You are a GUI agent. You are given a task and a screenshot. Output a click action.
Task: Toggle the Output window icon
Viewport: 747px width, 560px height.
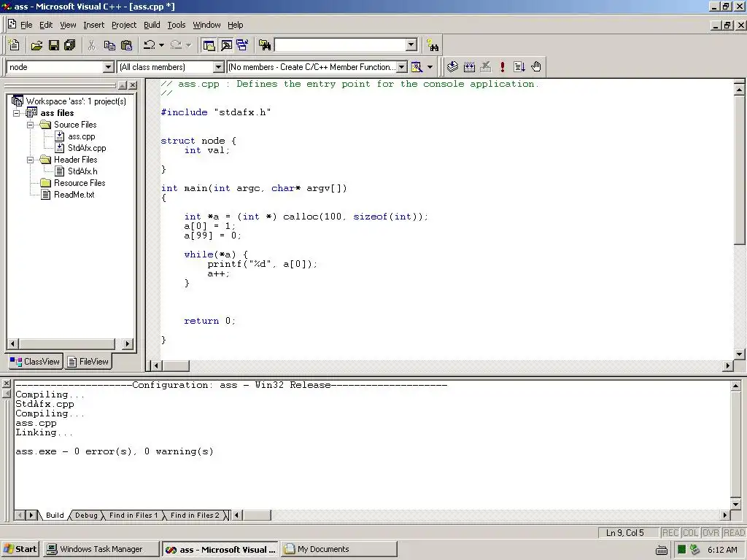226,45
